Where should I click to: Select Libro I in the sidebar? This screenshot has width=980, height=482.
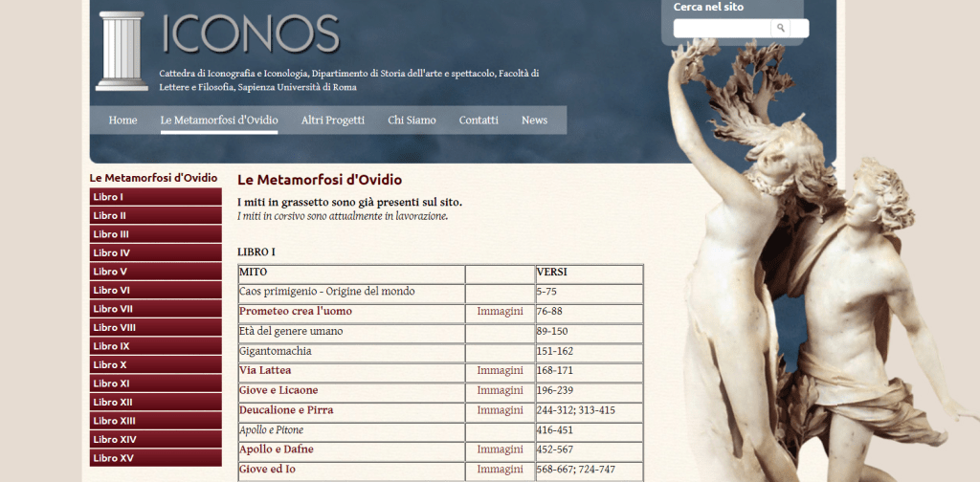155,197
